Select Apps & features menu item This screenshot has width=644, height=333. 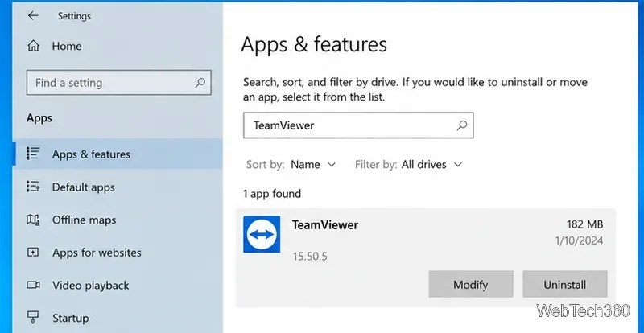118,154
